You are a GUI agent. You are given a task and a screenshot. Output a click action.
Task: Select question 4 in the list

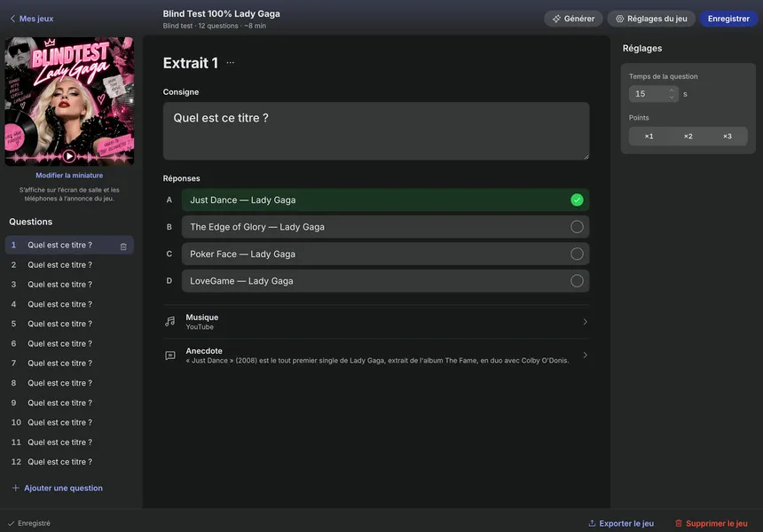[x=69, y=304]
